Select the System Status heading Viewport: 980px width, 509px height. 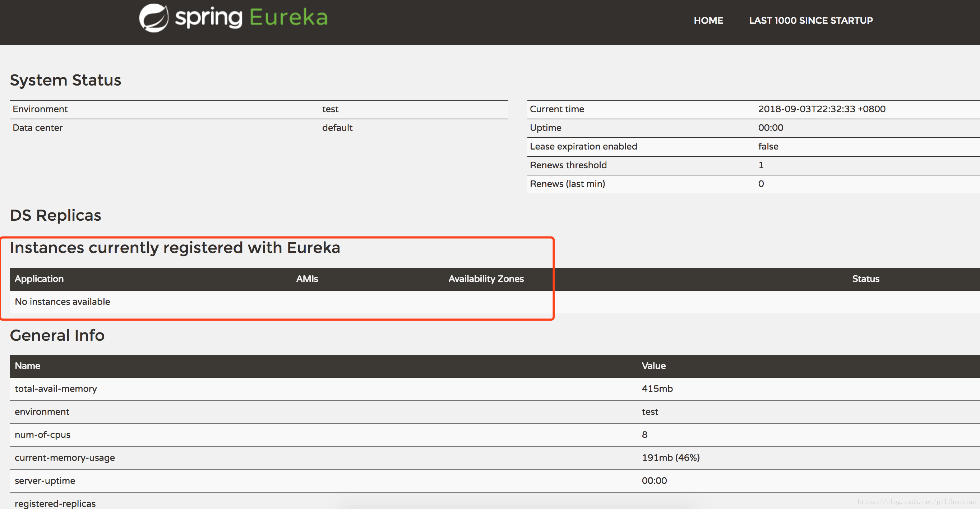[x=65, y=80]
